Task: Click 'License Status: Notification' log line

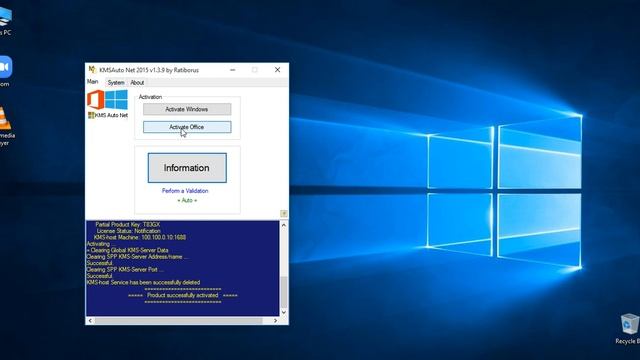Action: [x=128, y=231]
